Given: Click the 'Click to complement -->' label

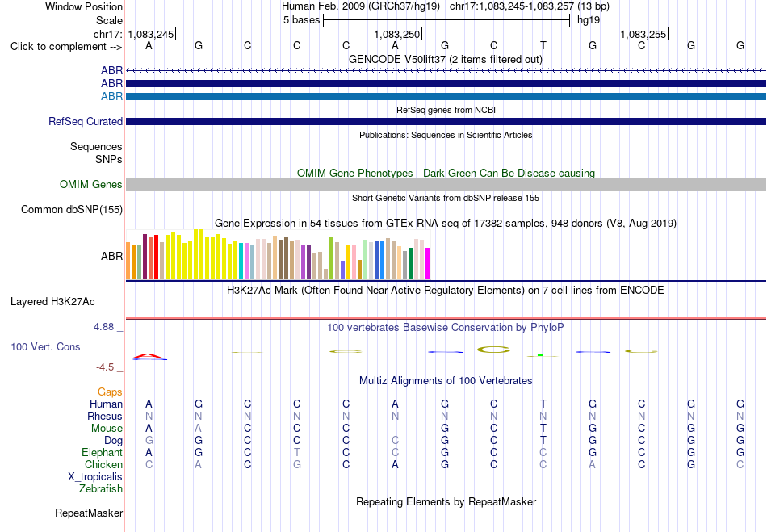Looking at the screenshot, I should pos(66,47).
